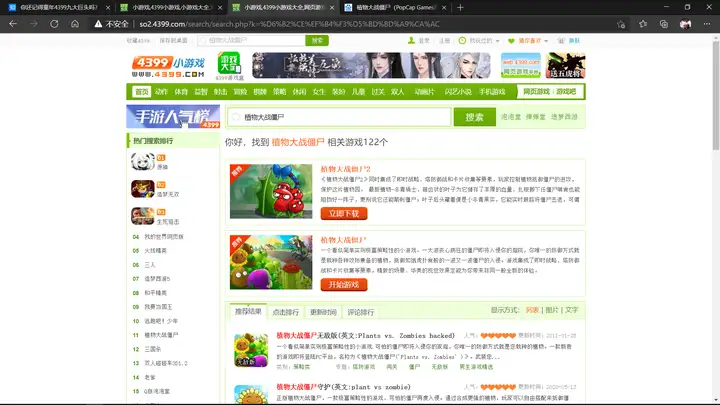720x405 pixels.
Task: Click the large green 搜索 button
Action: pos(474,117)
